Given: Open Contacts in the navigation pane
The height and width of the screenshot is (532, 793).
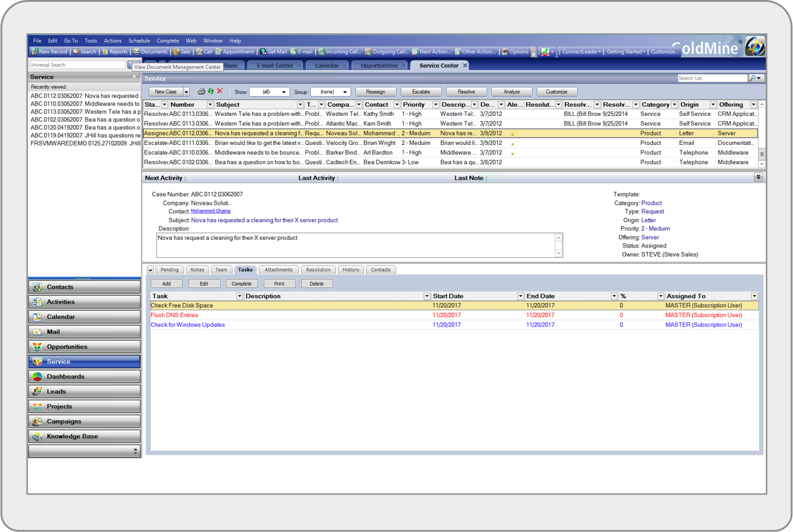Looking at the screenshot, I should pos(84,287).
